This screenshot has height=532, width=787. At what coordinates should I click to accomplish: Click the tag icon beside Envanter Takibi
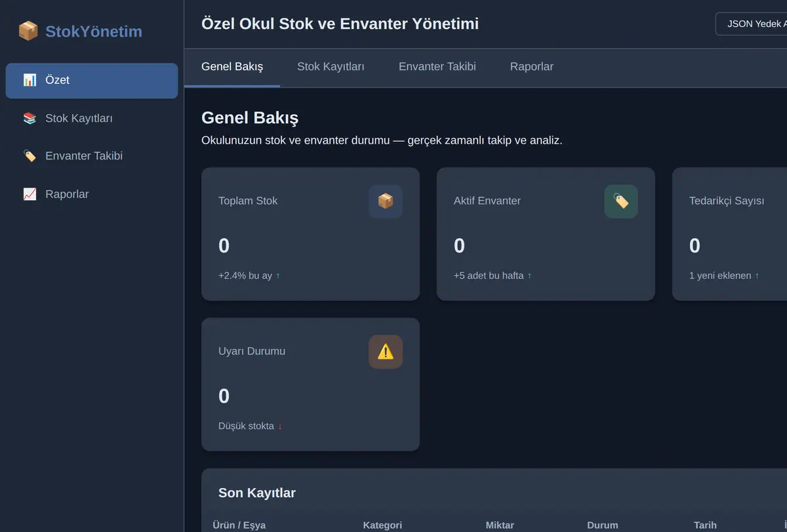coord(30,156)
